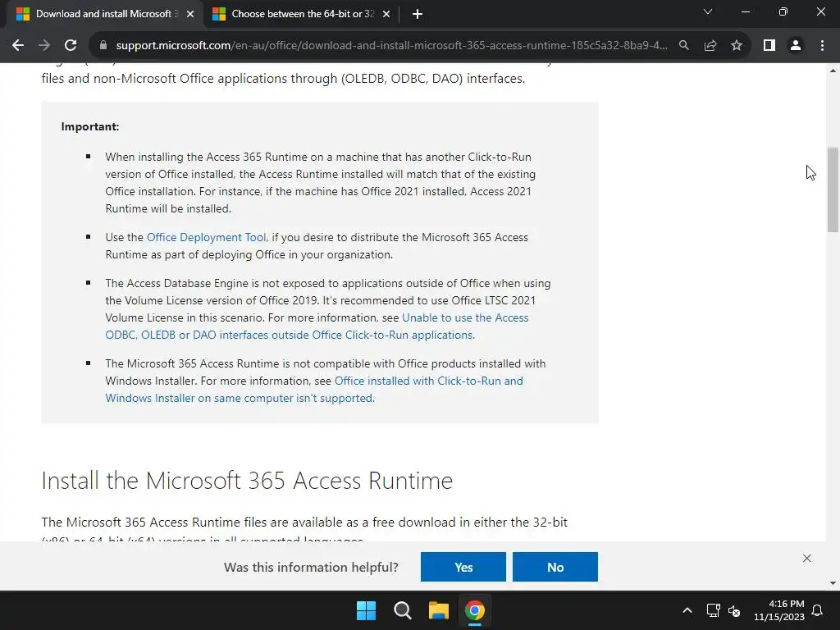Open the tab search chevron in the title bar

click(x=708, y=11)
